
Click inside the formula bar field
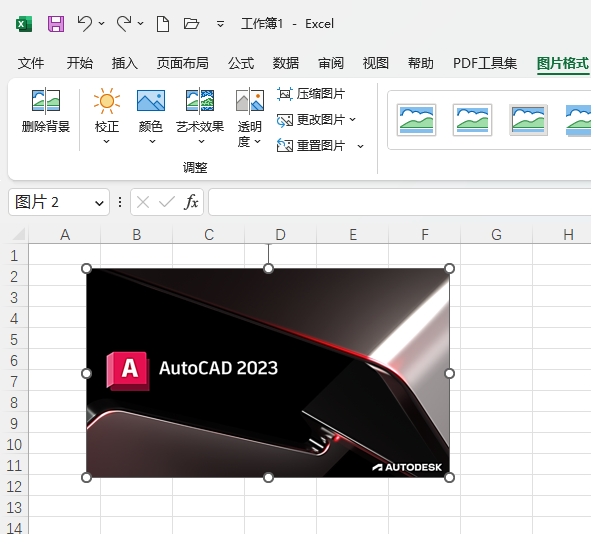tap(400, 202)
